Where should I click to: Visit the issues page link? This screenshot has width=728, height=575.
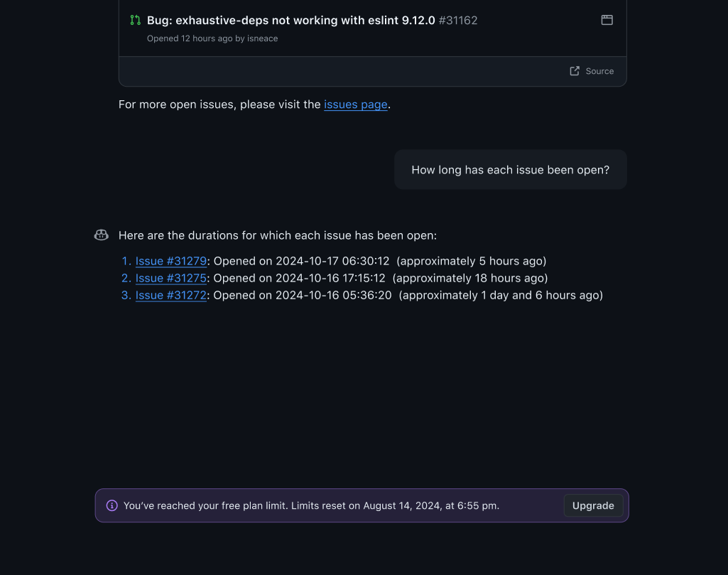click(x=356, y=104)
